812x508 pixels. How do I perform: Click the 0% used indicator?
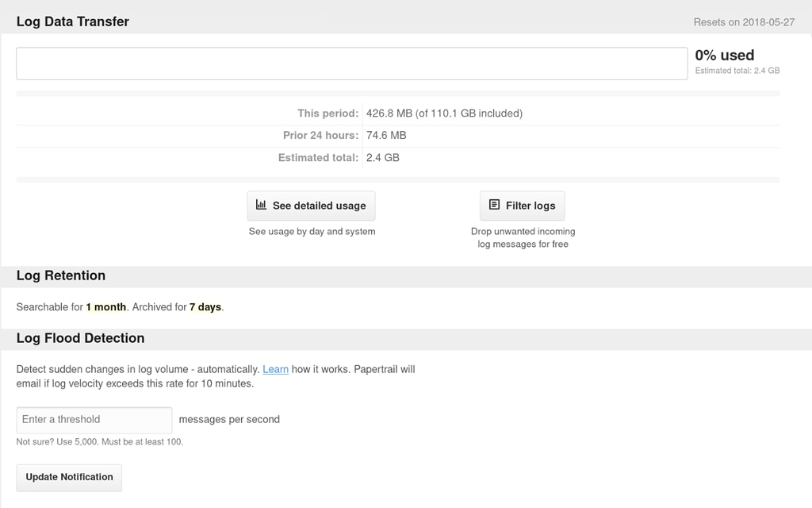(x=724, y=55)
